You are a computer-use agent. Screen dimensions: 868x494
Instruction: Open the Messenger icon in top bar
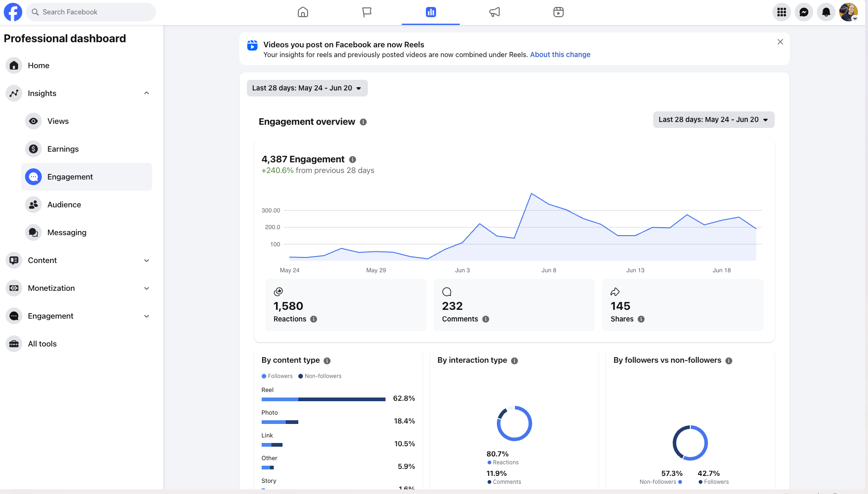click(x=804, y=12)
